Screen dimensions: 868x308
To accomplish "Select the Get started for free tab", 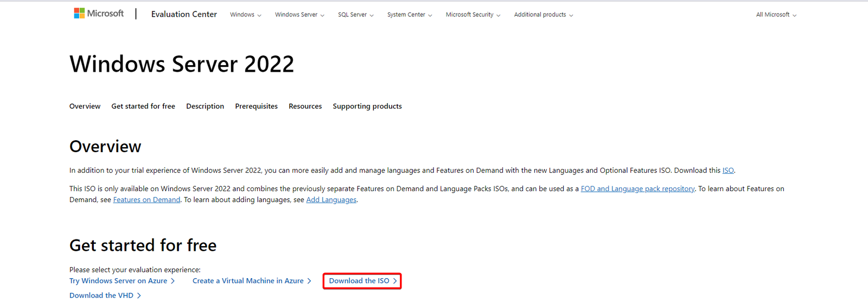I will [x=143, y=106].
